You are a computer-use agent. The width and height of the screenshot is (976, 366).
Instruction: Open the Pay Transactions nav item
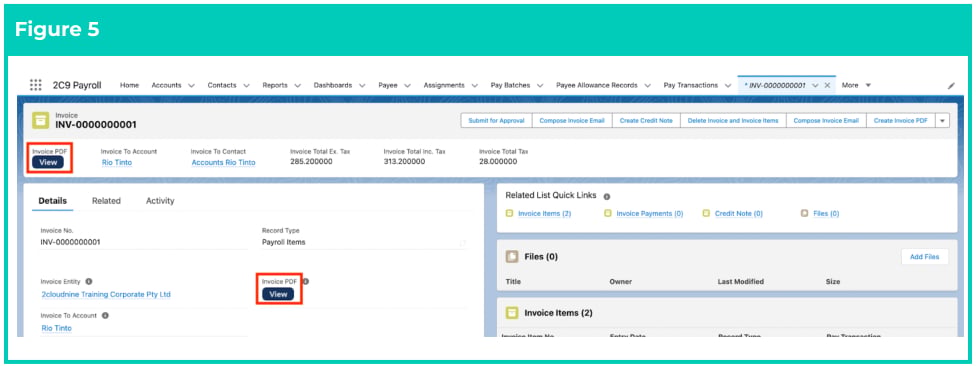691,85
